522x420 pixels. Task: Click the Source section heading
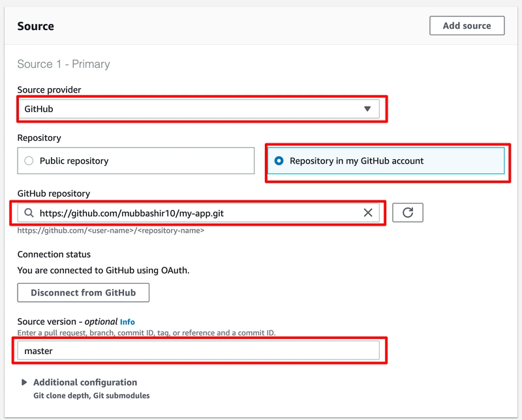tap(35, 27)
